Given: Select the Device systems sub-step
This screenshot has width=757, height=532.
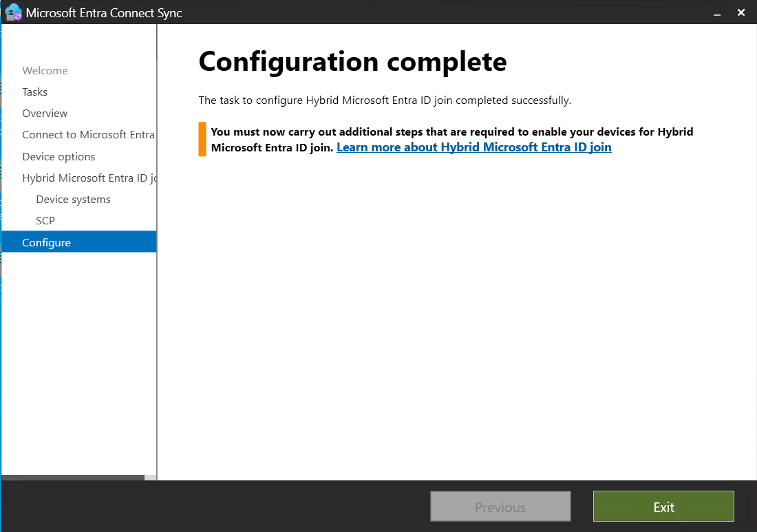Looking at the screenshot, I should click(x=73, y=199).
